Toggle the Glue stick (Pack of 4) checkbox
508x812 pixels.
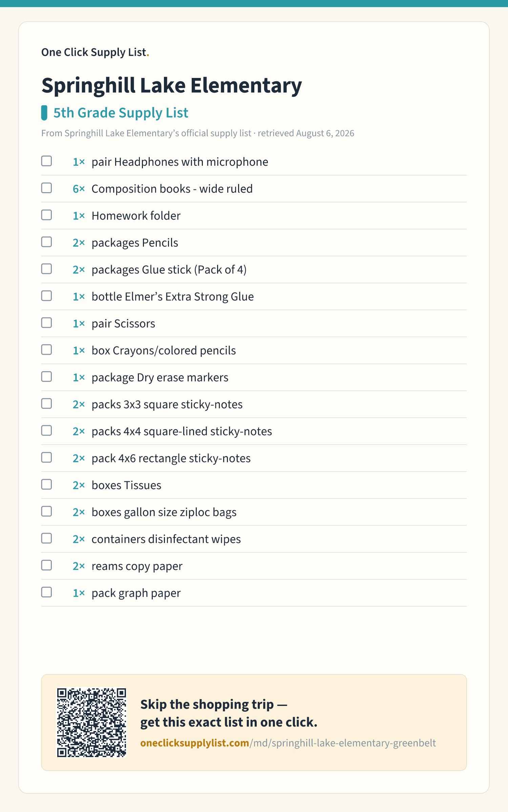(46, 269)
